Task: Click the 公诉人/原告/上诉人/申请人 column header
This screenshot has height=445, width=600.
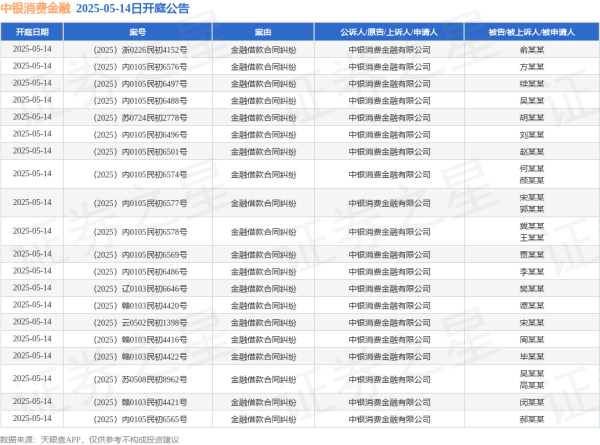Action: [x=389, y=32]
